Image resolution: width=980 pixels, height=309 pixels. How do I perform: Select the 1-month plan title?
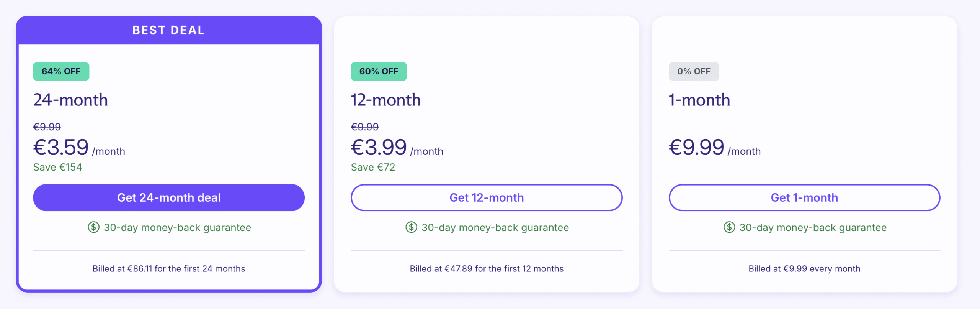[x=699, y=100]
